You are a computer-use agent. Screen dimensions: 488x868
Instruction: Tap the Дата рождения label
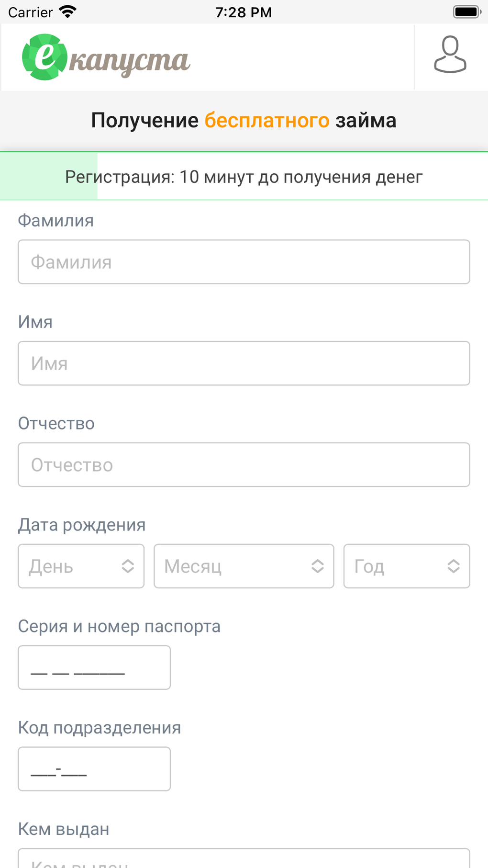tap(82, 525)
